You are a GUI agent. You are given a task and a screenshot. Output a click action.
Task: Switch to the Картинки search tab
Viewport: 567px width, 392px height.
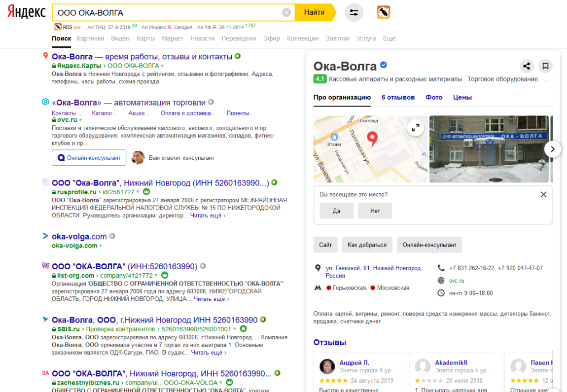(x=90, y=38)
